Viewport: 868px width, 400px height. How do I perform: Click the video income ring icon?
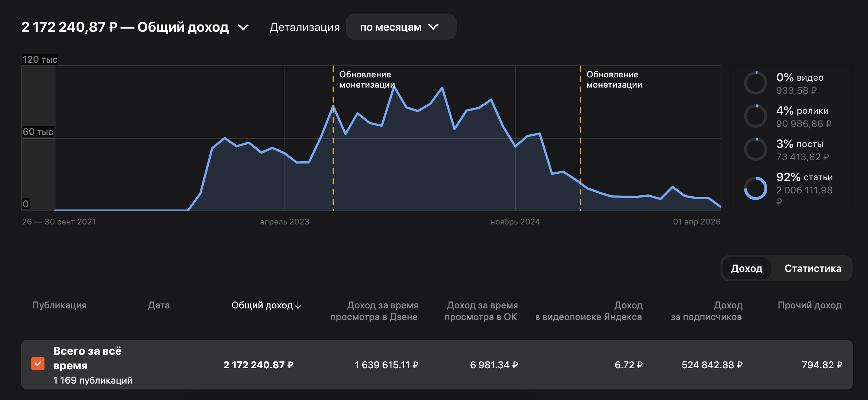[755, 83]
